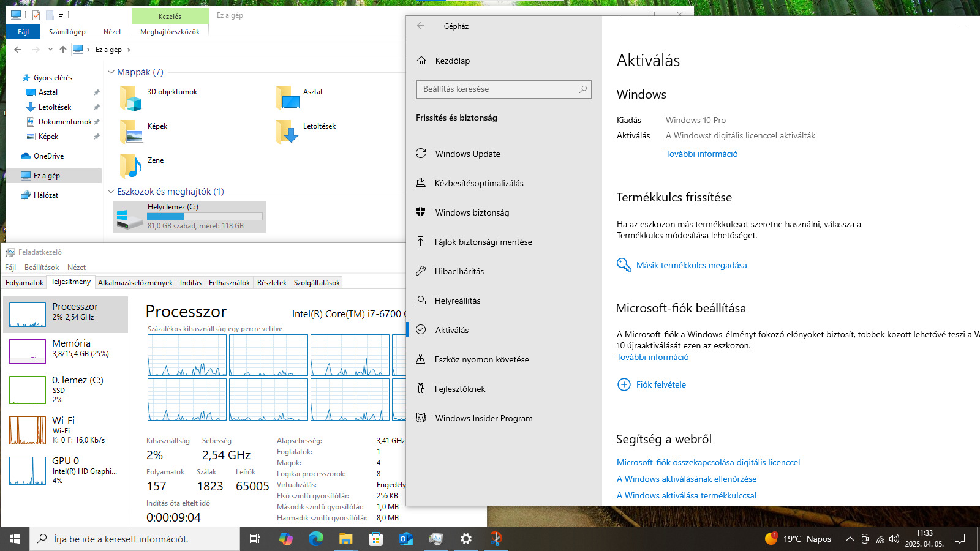Collapse the Mappák (7) group
Image resolution: width=980 pixels, height=551 pixels.
111,72
